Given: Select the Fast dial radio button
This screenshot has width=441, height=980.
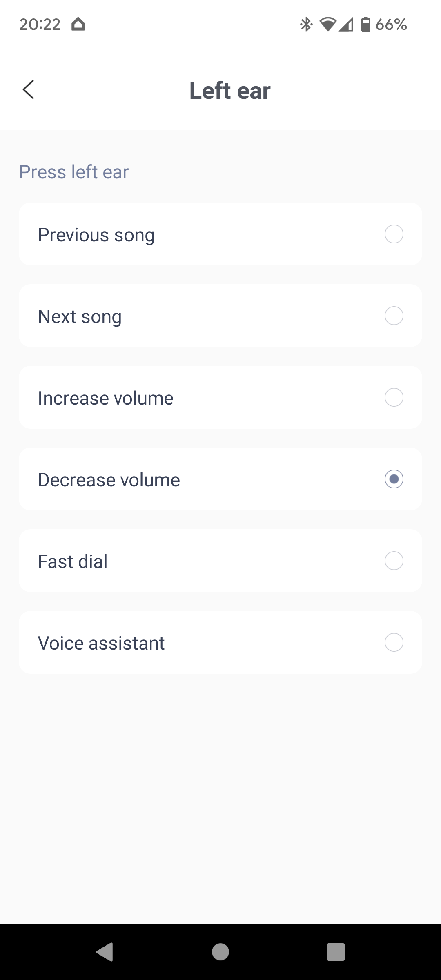Looking at the screenshot, I should click(x=394, y=561).
